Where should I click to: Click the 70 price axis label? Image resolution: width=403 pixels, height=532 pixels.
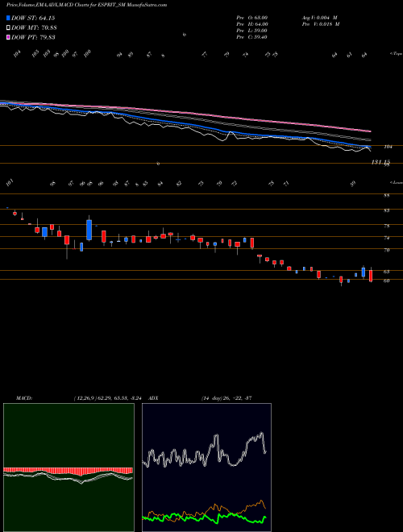point(387,251)
